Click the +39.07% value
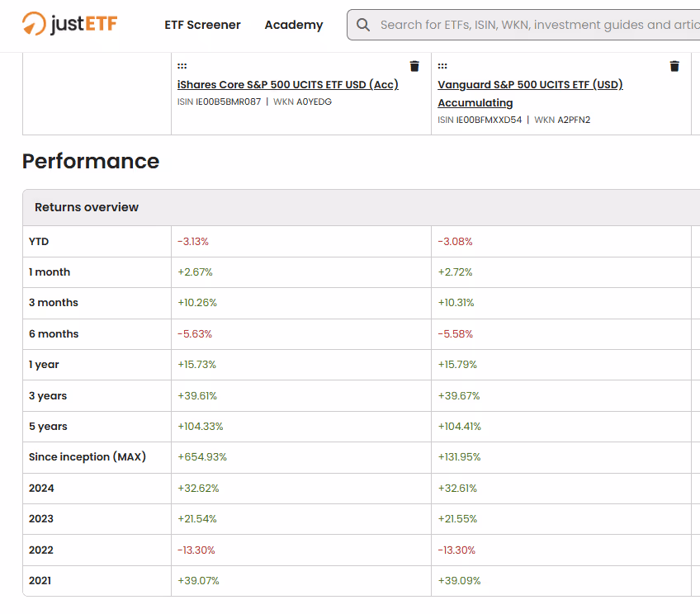Viewport: 700px width, 614px height. click(198, 580)
